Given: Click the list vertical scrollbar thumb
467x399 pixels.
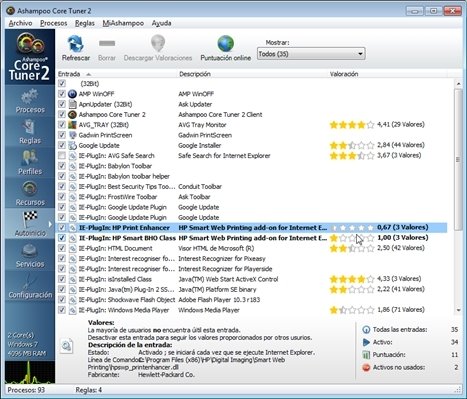Looking at the screenshot, I should [x=458, y=159].
